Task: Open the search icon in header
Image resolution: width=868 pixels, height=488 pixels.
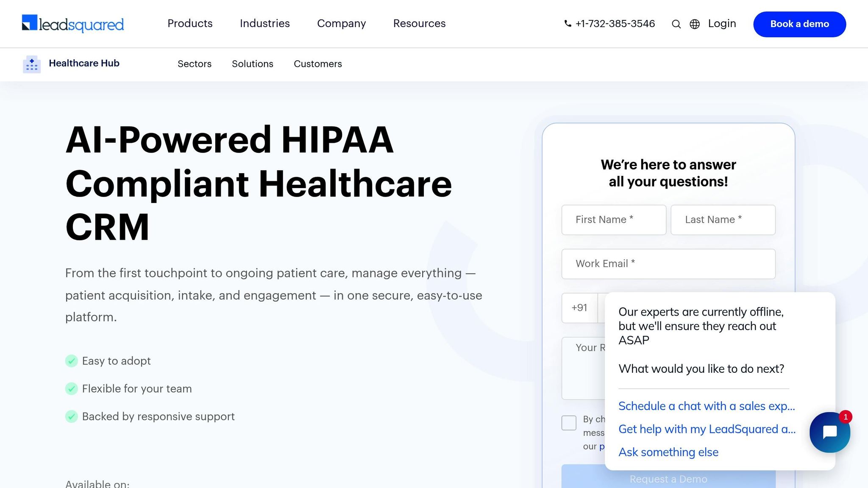Action: coord(676,24)
